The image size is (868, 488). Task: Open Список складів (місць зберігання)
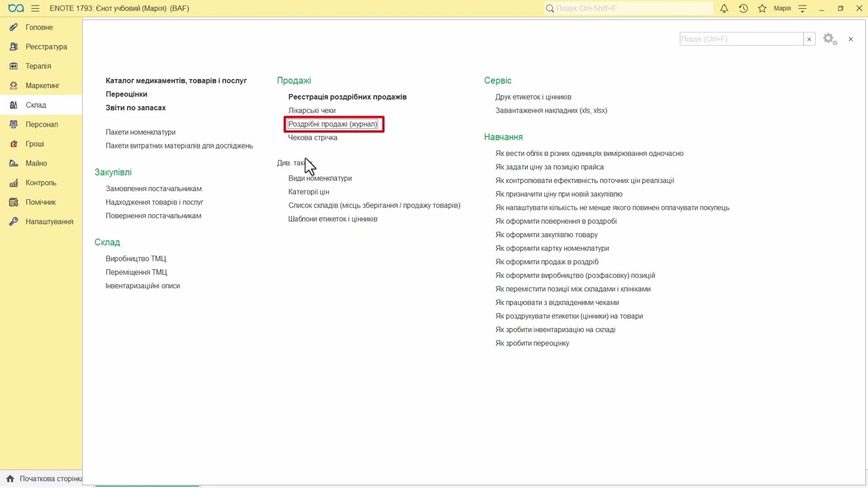coord(374,205)
